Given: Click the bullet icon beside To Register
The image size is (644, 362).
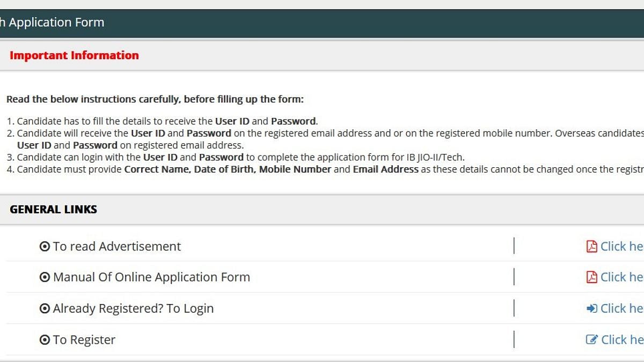Looking at the screenshot, I should click(x=45, y=340).
